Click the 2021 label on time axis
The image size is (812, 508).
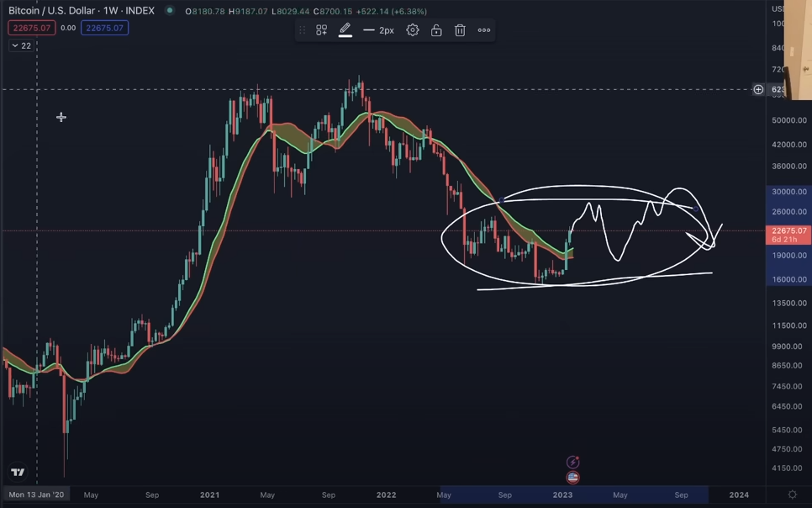(x=210, y=495)
